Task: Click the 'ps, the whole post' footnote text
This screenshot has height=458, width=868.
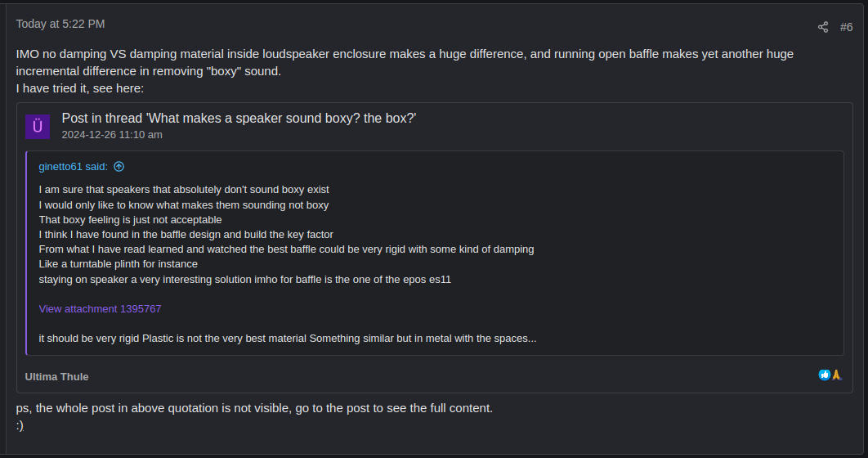Action: (x=254, y=408)
